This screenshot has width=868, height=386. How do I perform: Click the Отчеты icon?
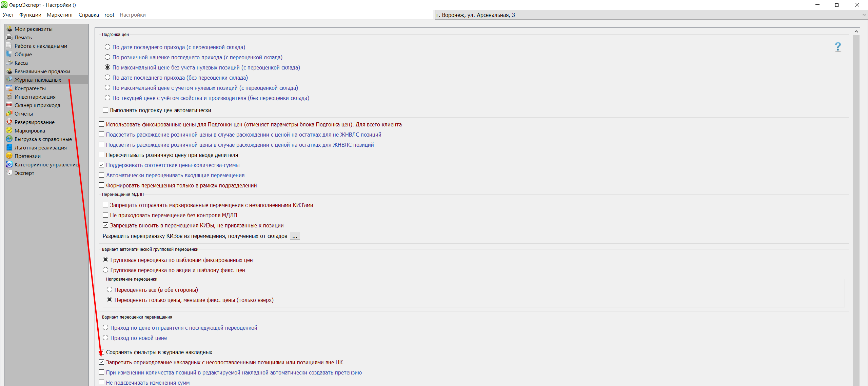(x=9, y=114)
